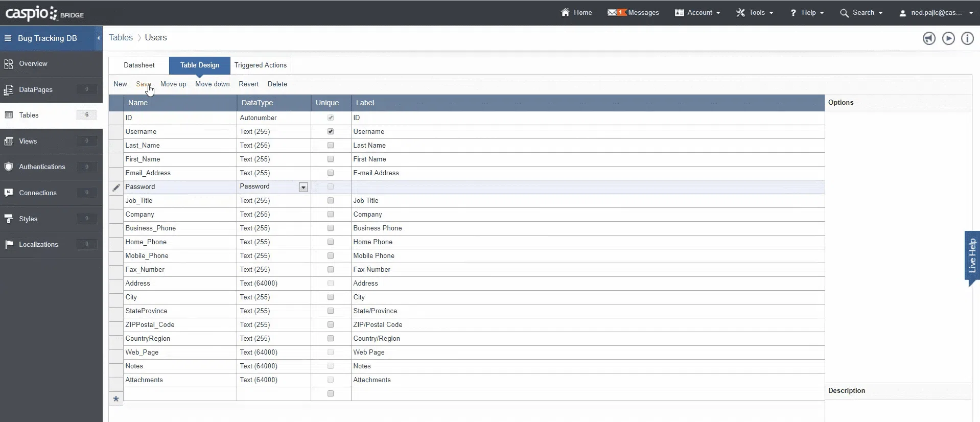Click the empty Label cell for Password
980x422 pixels.
(x=588, y=187)
